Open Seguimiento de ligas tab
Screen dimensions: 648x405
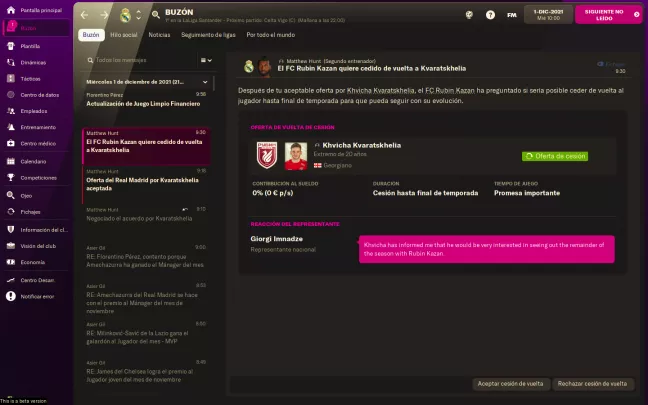point(208,35)
